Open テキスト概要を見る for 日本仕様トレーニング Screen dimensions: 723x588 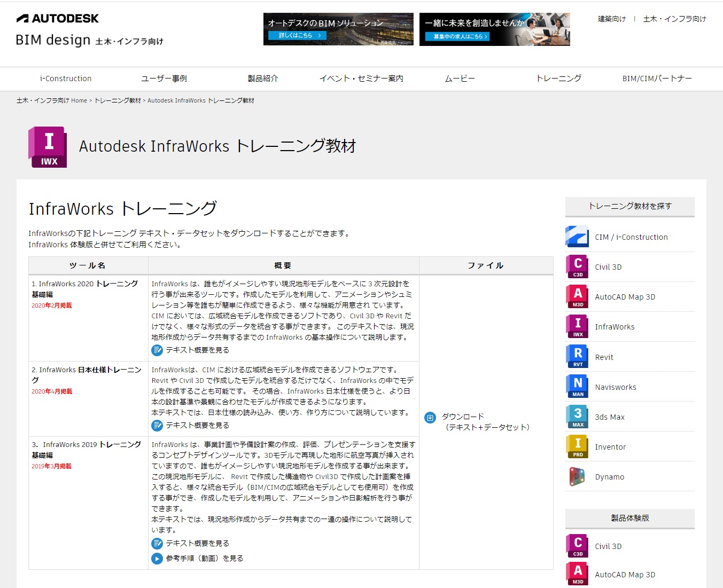tap(197, 425)
